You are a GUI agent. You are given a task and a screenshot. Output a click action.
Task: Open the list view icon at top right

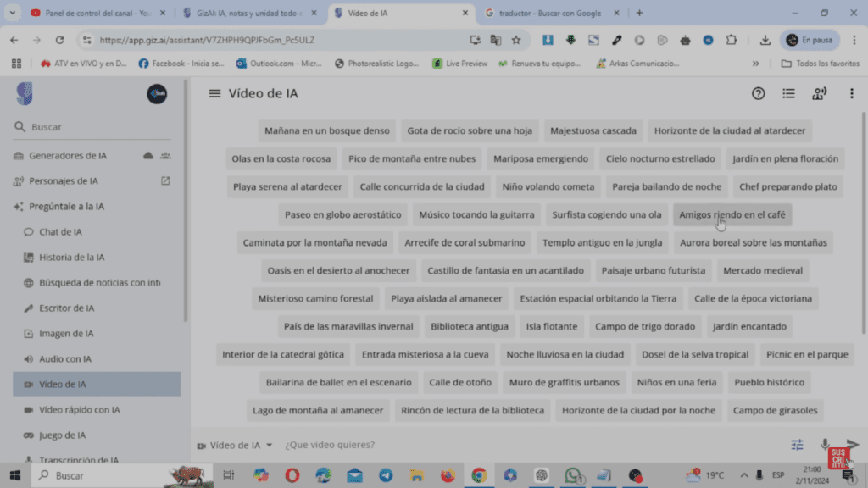787,94
